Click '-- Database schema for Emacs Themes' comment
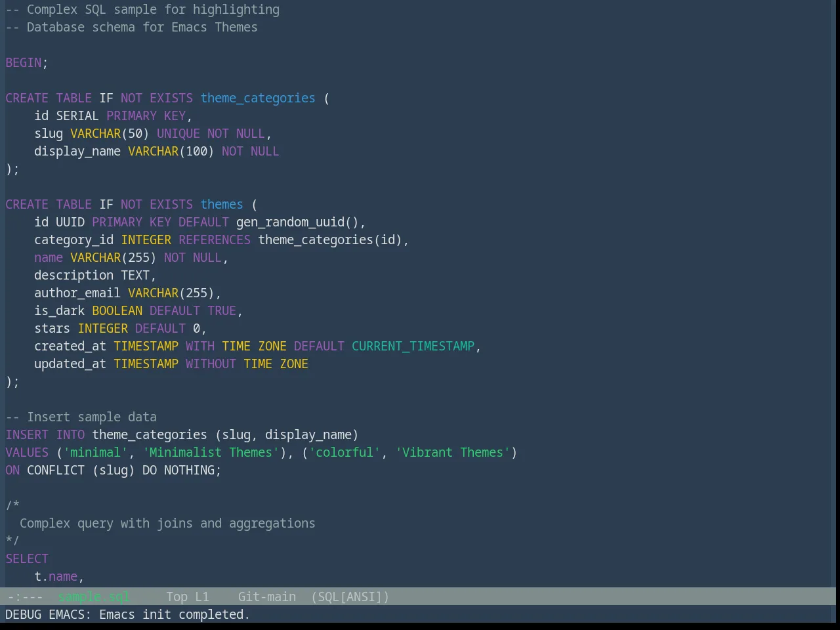This screenshot has width=840, height=630. [x=132, y=27]
